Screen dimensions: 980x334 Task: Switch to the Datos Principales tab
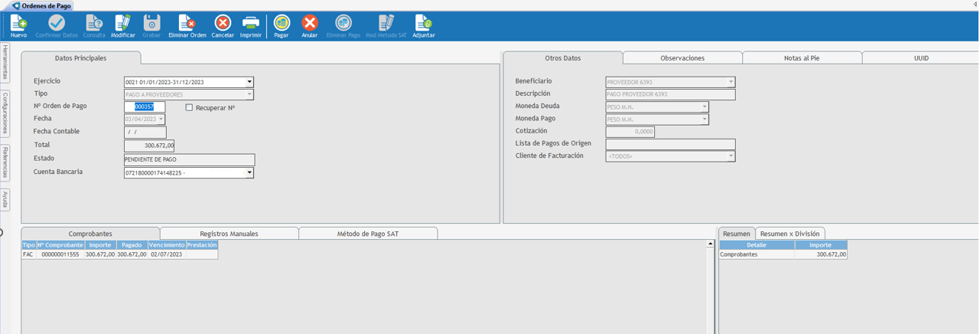80,58
